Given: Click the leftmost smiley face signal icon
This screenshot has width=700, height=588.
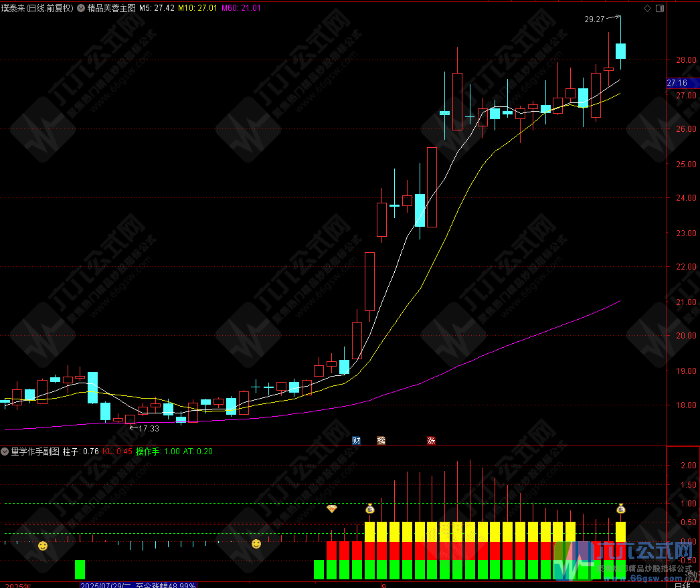Looking at the screenshot, I should tap(43, 546).
